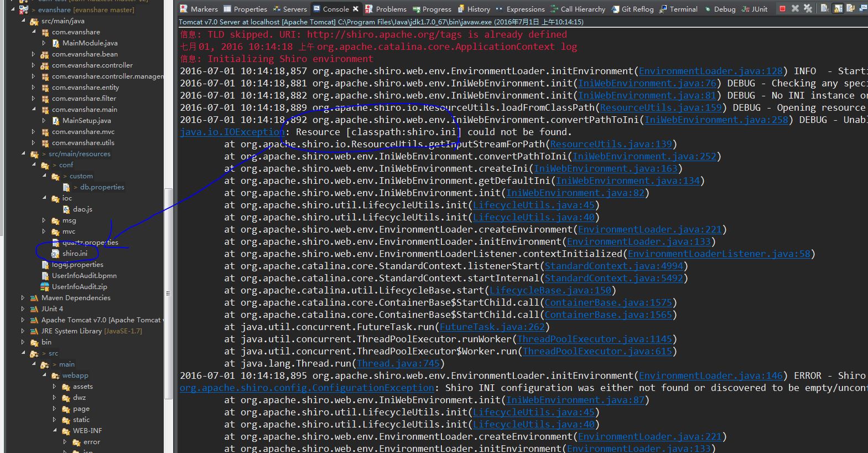Click the shiro.ini file icon
Viewport: 868px width, 453px height.
tap(55, 254)
